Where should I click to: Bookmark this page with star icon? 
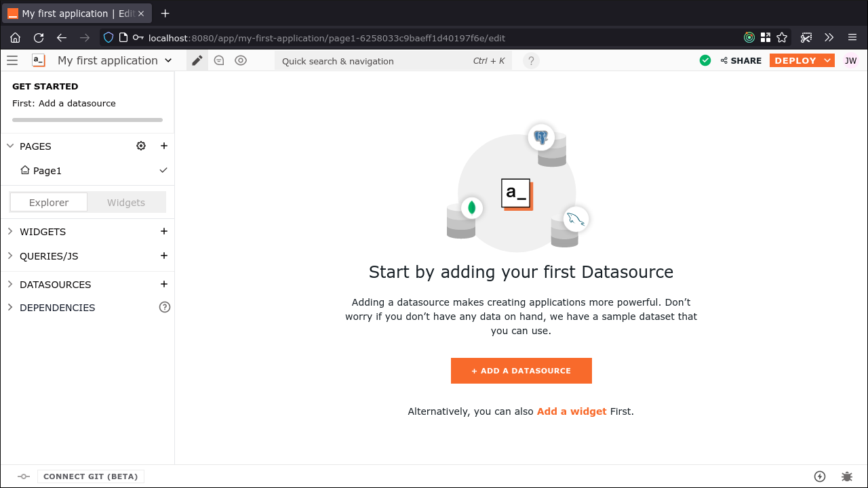pos(782,38)
